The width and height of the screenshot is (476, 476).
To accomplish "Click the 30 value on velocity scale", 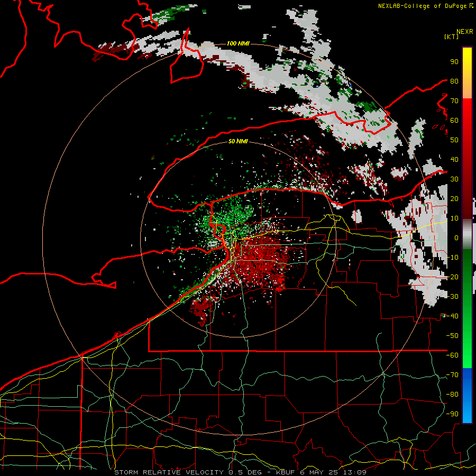I will click(454, 179).
